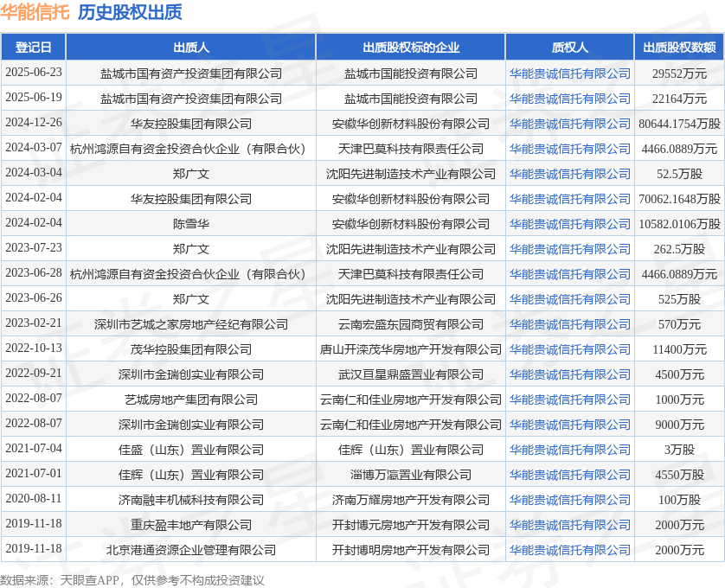Open 华能贵诚信托有限公司 link in 2023-06-28 row

569,274
